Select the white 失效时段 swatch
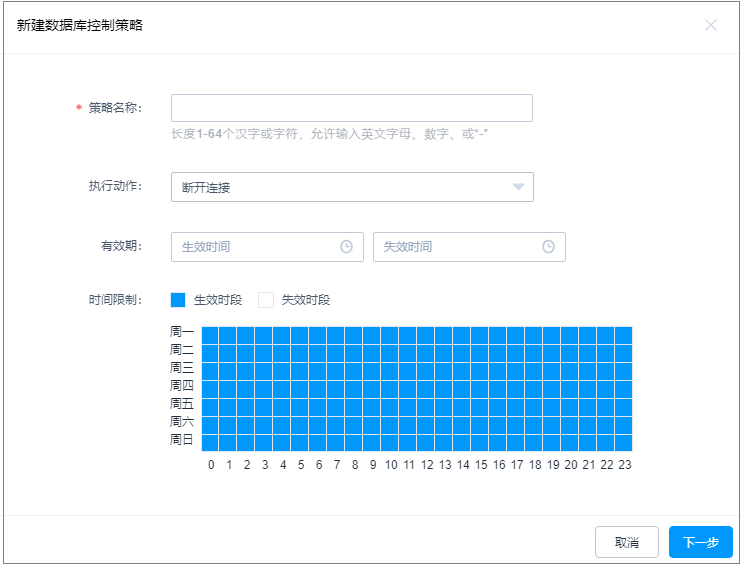Image resolution: width=741 pixels, height=565 pixels. (266, 300)
